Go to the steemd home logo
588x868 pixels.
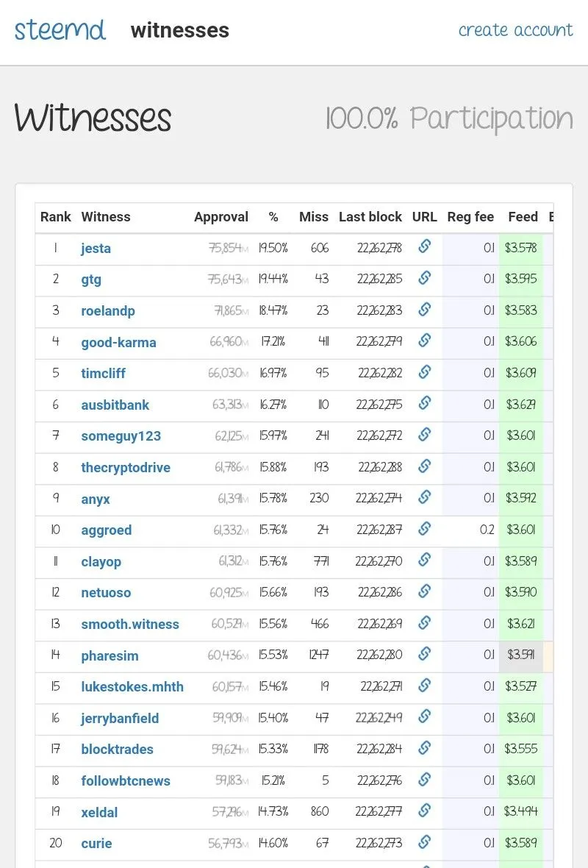point(60,30)
